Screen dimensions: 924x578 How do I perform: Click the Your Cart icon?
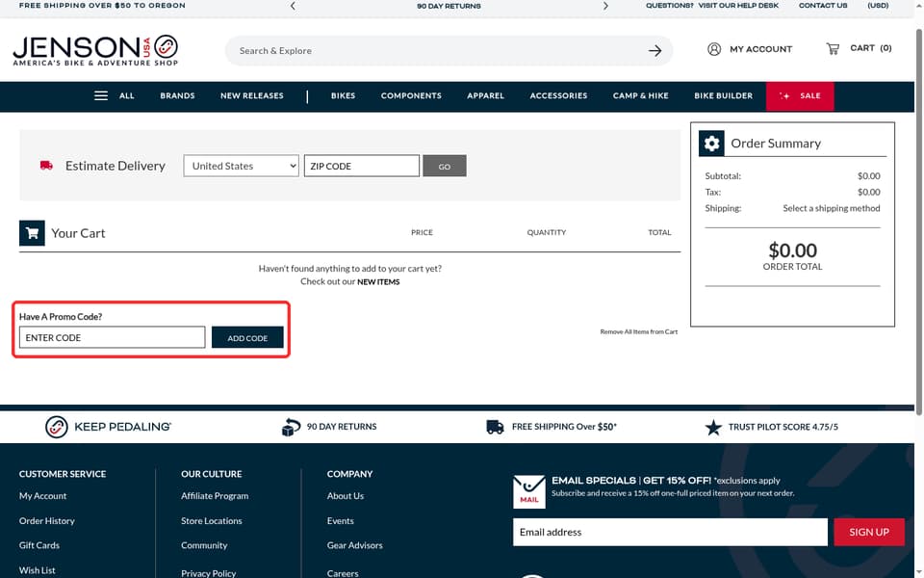coord(32,233)
